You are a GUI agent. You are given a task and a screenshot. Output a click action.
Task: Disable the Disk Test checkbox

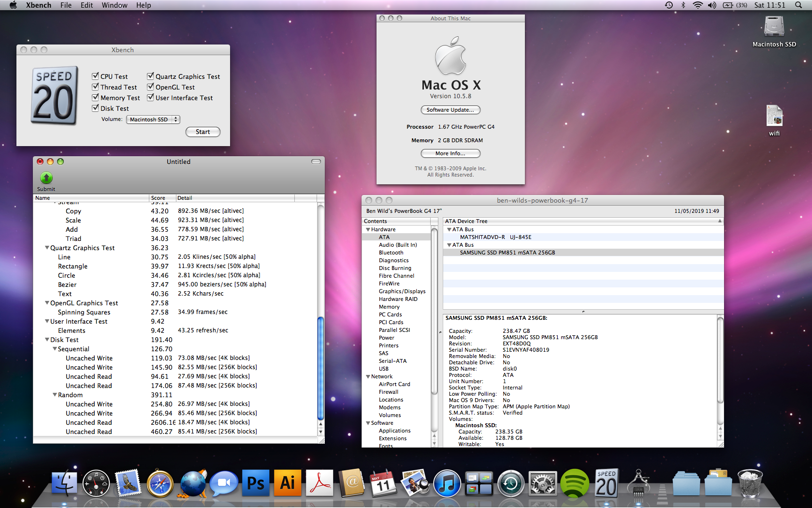tap(96, 108)
